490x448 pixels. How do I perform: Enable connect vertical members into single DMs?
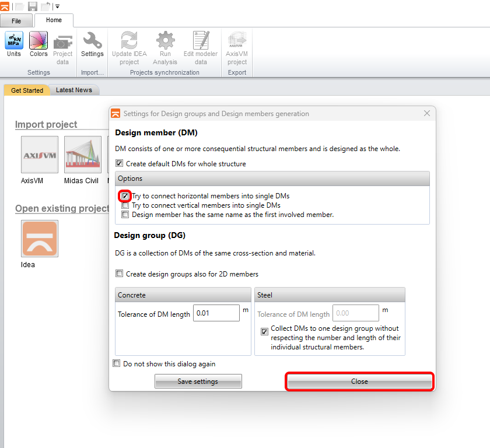pyautogui.click(x=125, y=205)
